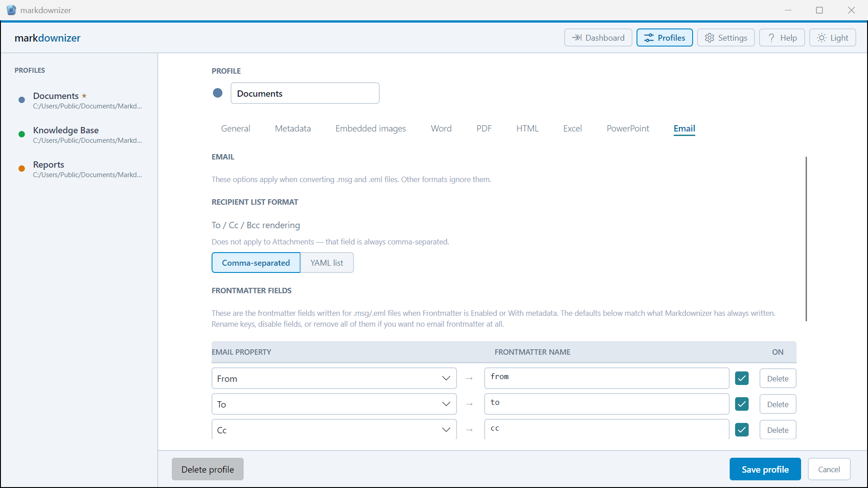Delete the To frontmatter row

tap(778, 404)
